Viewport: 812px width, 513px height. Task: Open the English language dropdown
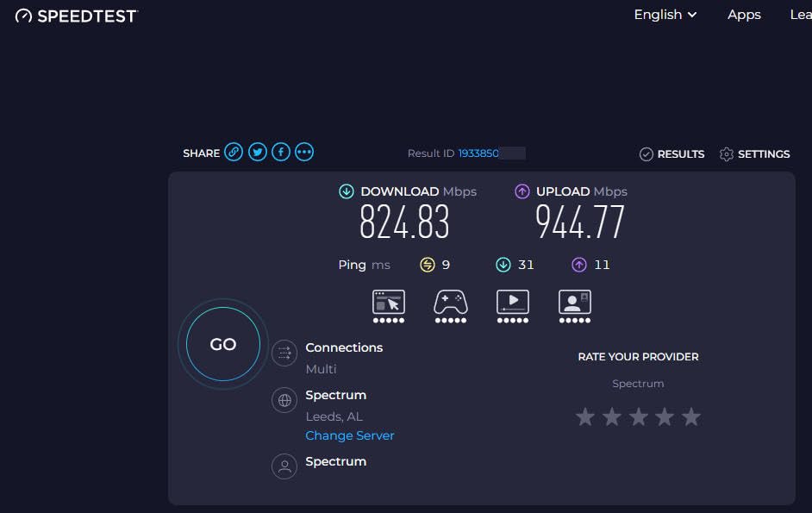665,15
